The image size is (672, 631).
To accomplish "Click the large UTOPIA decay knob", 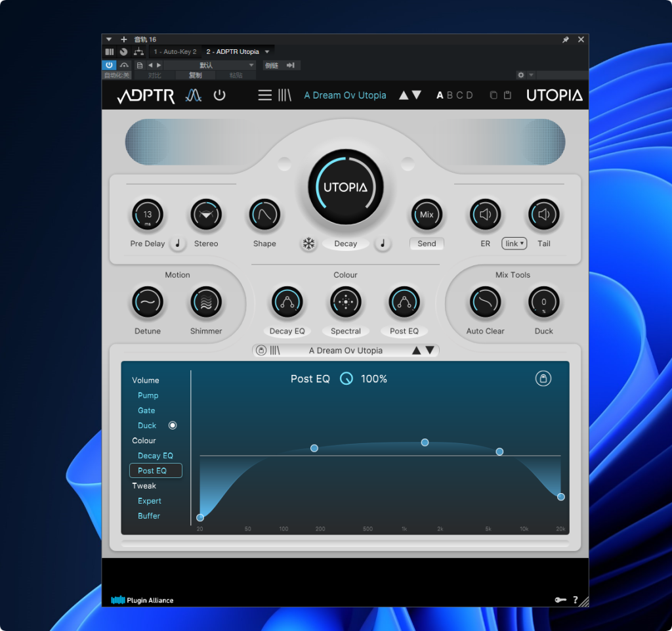I will [x=345, y=187].
